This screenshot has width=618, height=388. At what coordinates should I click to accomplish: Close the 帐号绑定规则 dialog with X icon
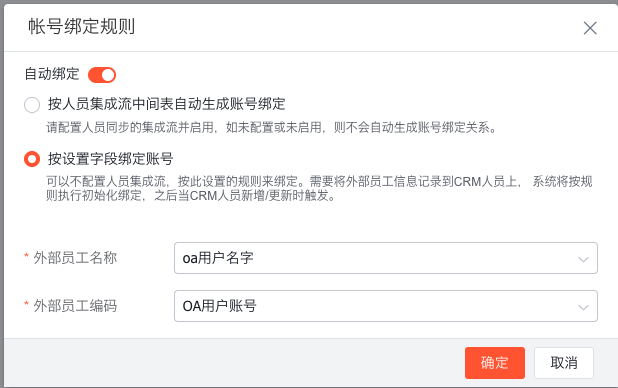click(x=590, y=28)
